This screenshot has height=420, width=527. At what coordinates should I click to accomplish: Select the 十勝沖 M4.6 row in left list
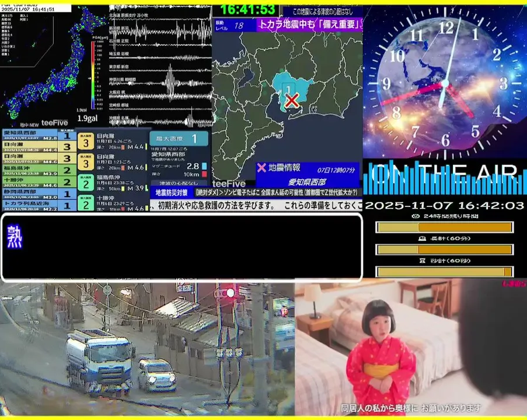click(39, 182)
